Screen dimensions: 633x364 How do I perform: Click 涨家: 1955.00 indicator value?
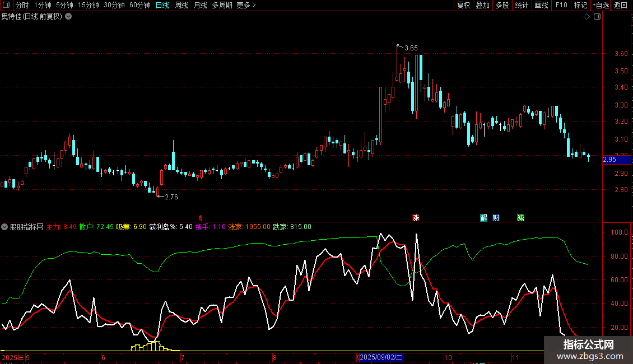click(249, 227)
